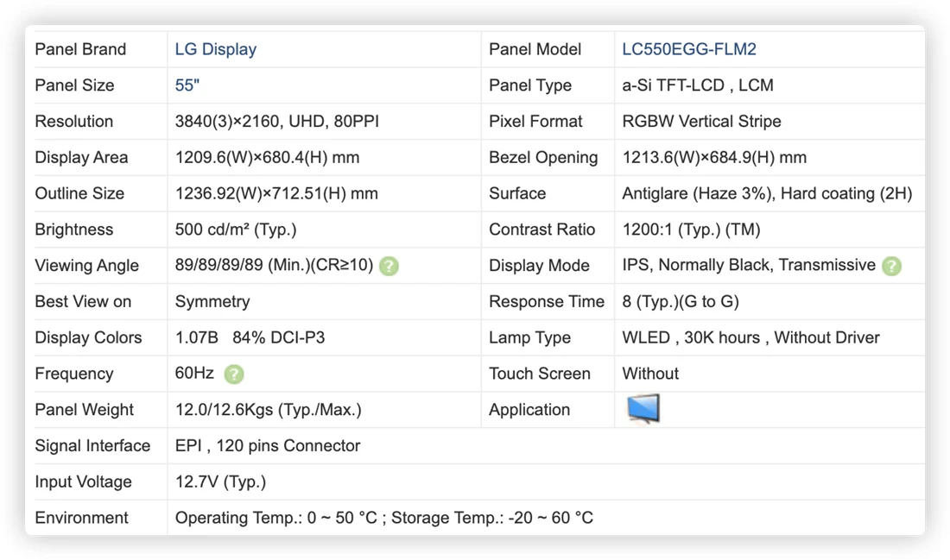
Task: Select the "Resolution" row label
Action: (x=74, y=121)
